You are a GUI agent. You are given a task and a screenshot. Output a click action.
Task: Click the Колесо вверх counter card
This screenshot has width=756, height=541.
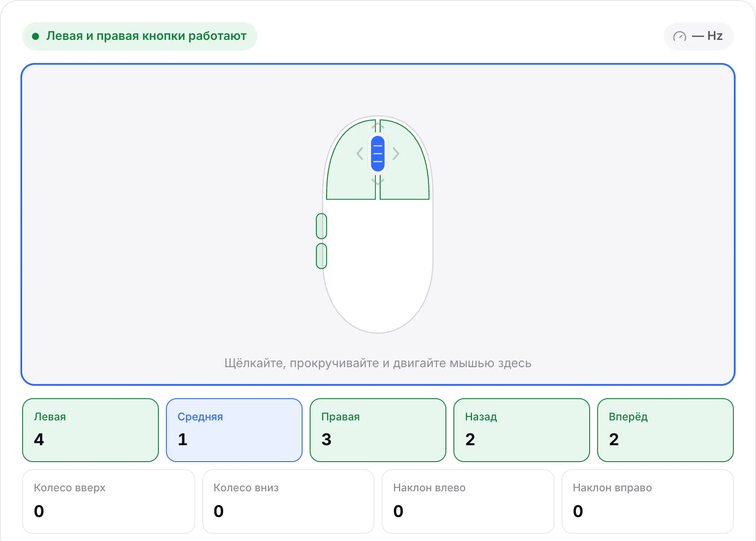point(109,502)
